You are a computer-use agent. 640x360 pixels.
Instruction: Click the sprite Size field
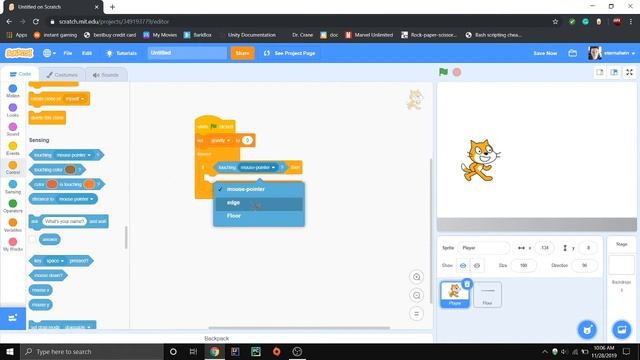click(x=523, y=265)
